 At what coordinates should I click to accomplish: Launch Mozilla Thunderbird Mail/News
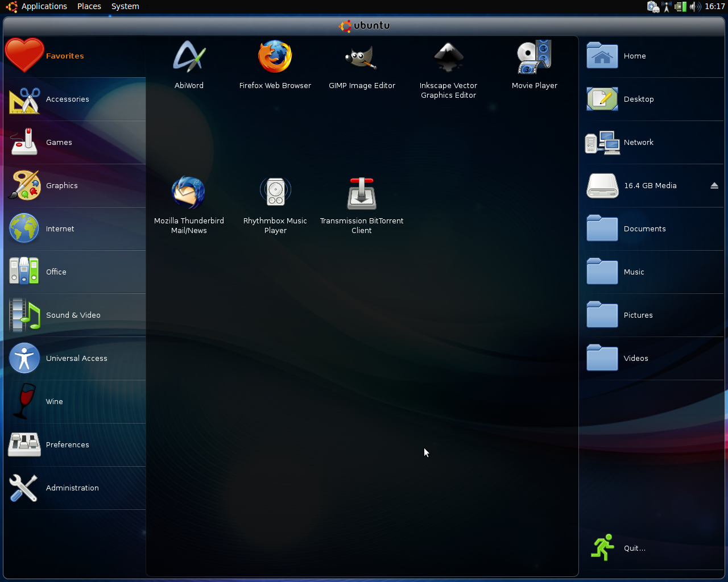tap(189, 205)
